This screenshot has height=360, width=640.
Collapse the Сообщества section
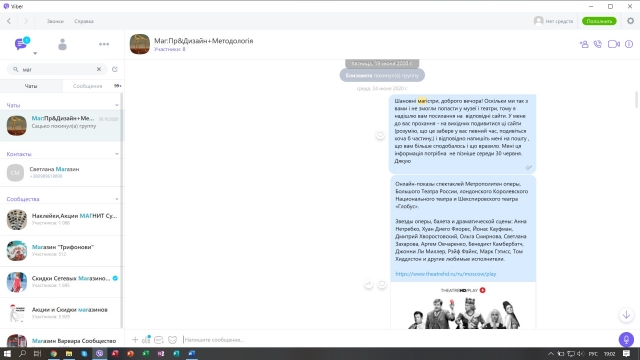coord(117,199)
